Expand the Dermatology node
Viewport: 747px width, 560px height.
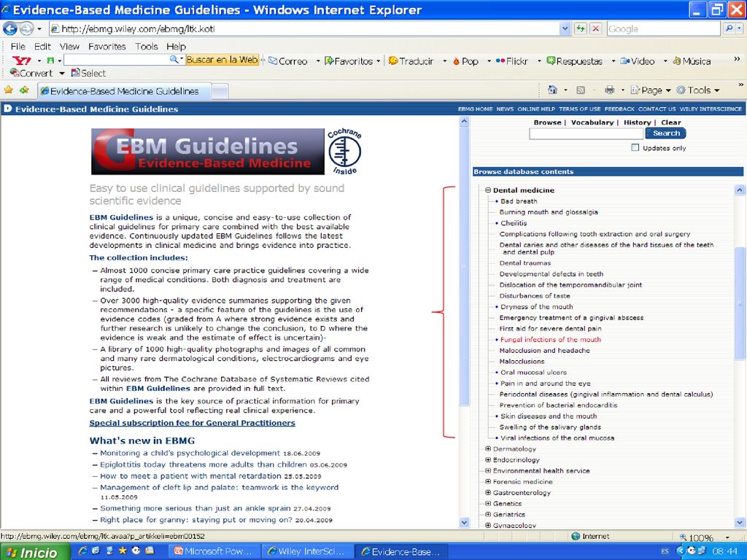pyautogui.click(x=488, y=448)
